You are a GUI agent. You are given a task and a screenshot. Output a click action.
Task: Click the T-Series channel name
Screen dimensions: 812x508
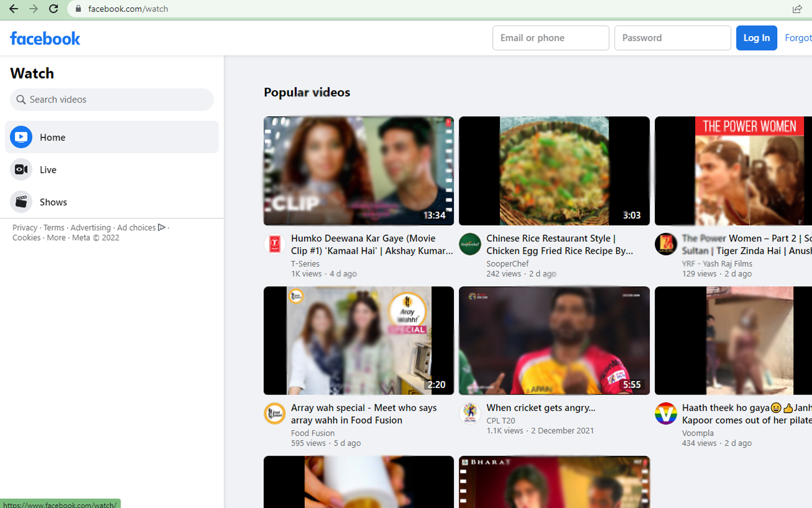click(x=305, y=264)
